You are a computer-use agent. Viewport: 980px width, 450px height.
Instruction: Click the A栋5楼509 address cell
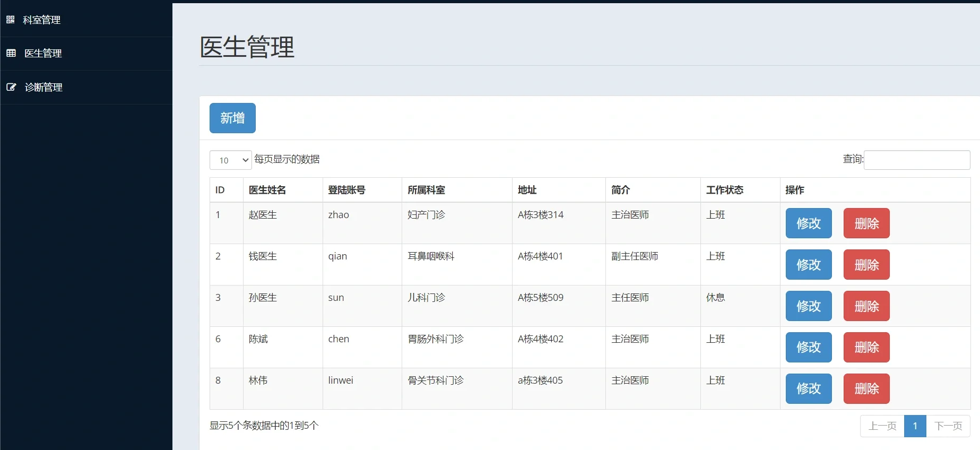pyautogui.click(x=559, y=306)
